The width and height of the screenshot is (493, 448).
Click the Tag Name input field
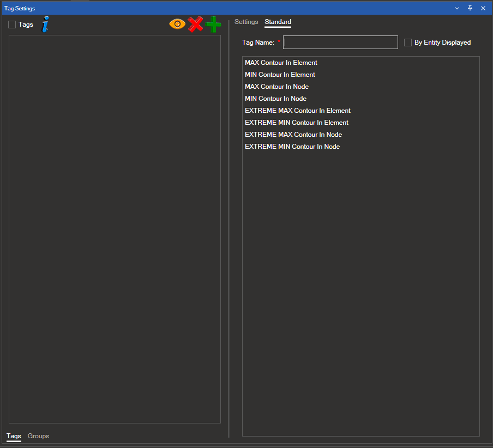340,43
